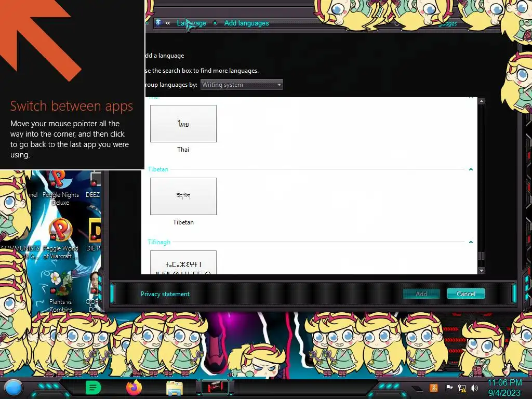
Task: Open the DIE desktop shortcut icon
Action: pyautogui.click(x=94, y=235)
